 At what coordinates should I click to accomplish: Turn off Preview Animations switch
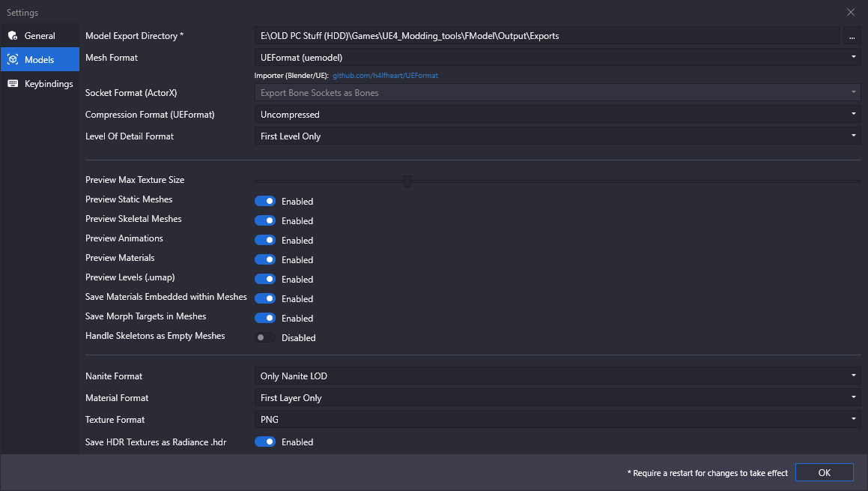click(x=265, y=240)
